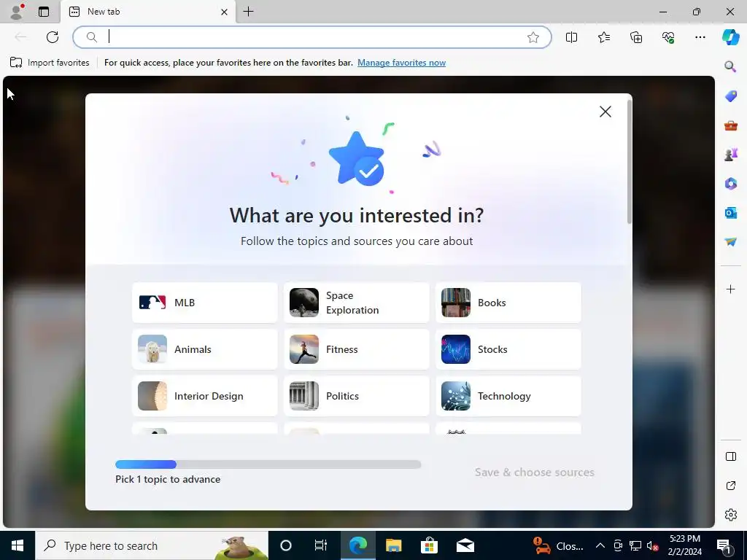The image size is (747, 560).
Task: Open sidebar Outlook icon
Action: point(731,213)
